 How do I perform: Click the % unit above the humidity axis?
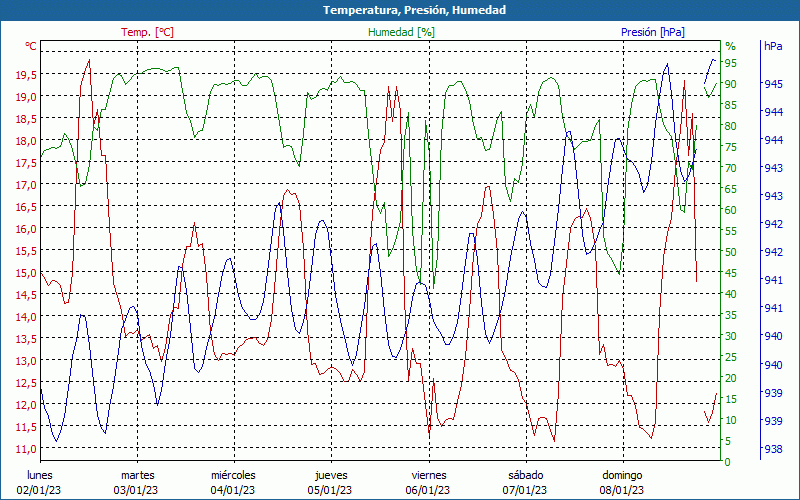(731, 46)
